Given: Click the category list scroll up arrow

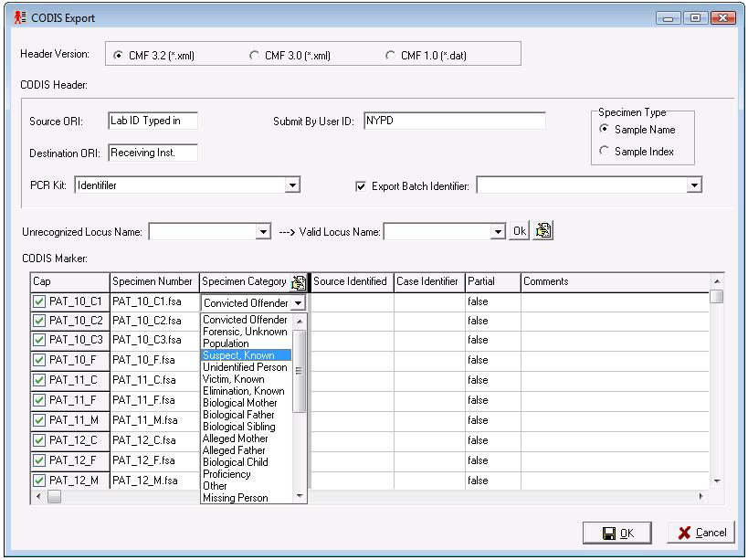Looking at the screenshot, I should tap(300, 321).
